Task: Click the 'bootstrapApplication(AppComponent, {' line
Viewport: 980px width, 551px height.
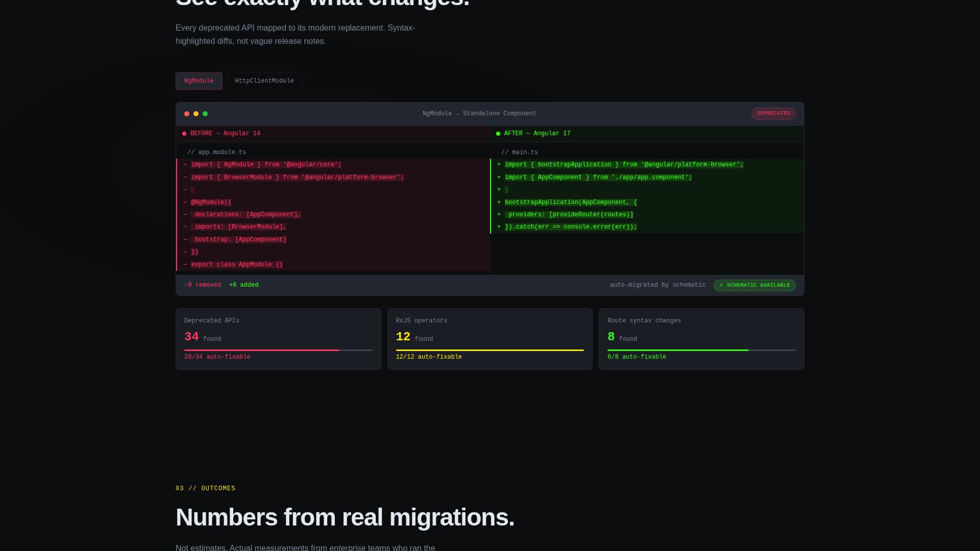Action: pyautogui.click(x=647, y=202)
